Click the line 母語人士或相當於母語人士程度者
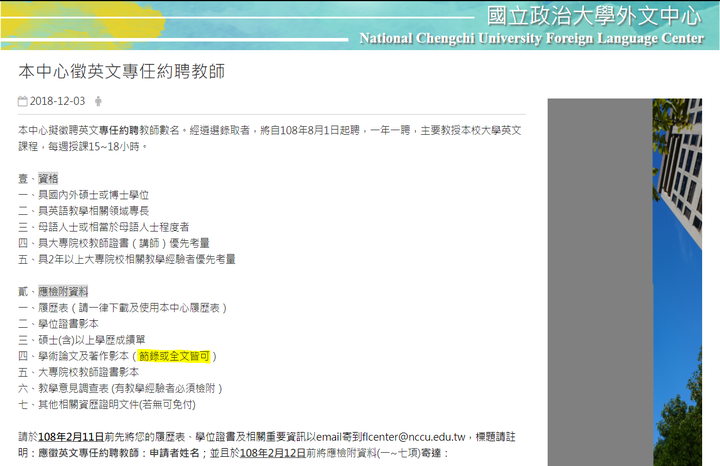The width and height of the screenshot is (720, 466). [113, 227]
